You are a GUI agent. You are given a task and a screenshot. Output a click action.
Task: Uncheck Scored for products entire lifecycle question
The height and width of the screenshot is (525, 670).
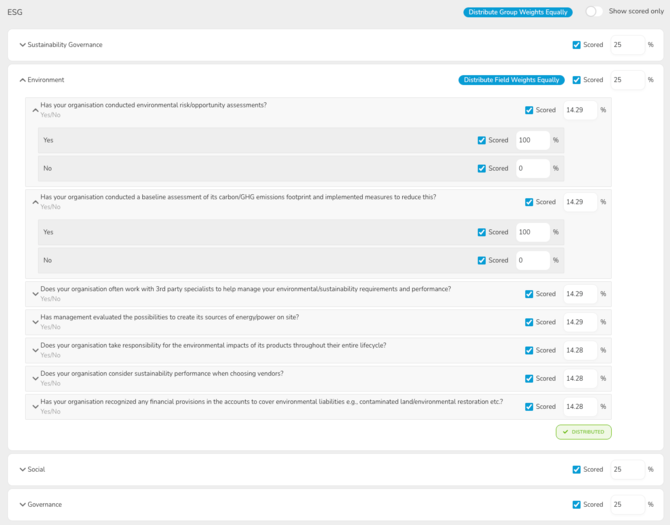coord(529,350)
